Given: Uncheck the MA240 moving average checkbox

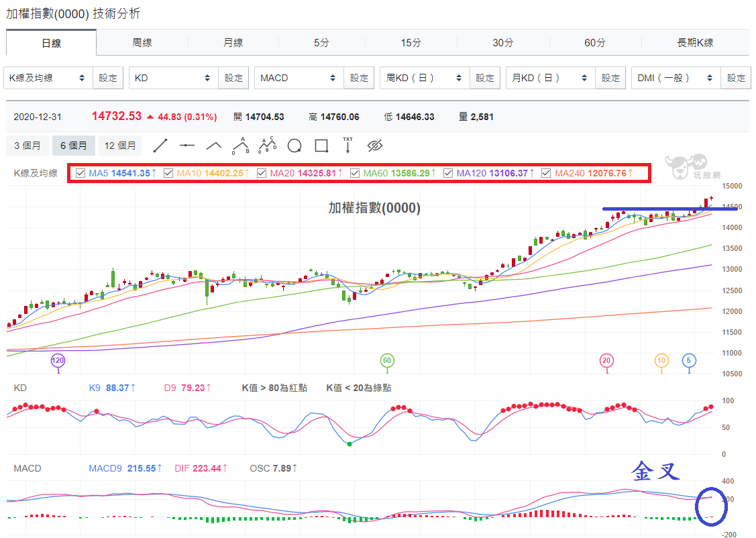Looking at the screenshot, I should pos(546,173).
